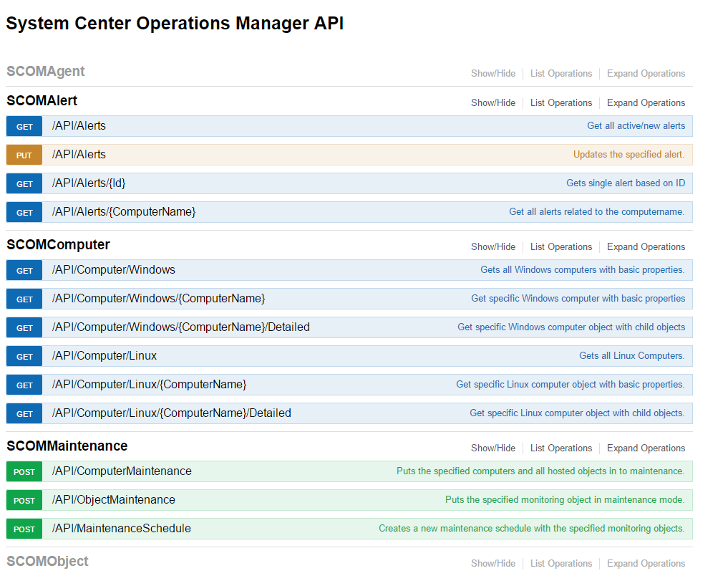This screenshot has height=586, width=728.
Task: Open the /API/ComputerMaintenance path
Action: coord(122,471)
